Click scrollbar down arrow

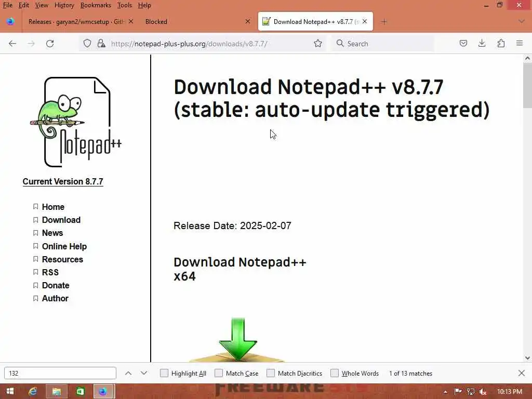527,357
